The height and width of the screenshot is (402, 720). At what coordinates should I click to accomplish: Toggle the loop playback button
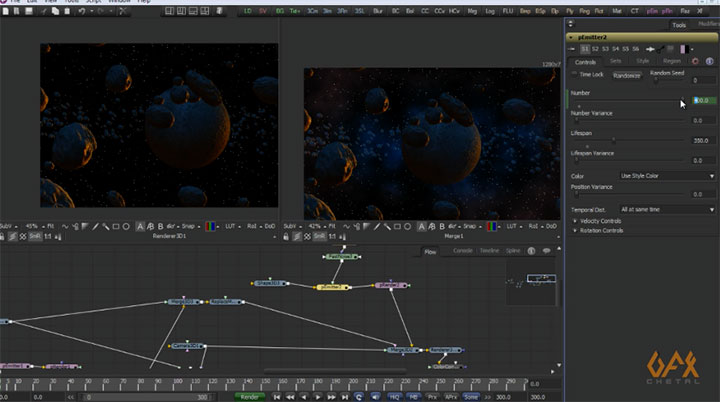tap(359, 397)
